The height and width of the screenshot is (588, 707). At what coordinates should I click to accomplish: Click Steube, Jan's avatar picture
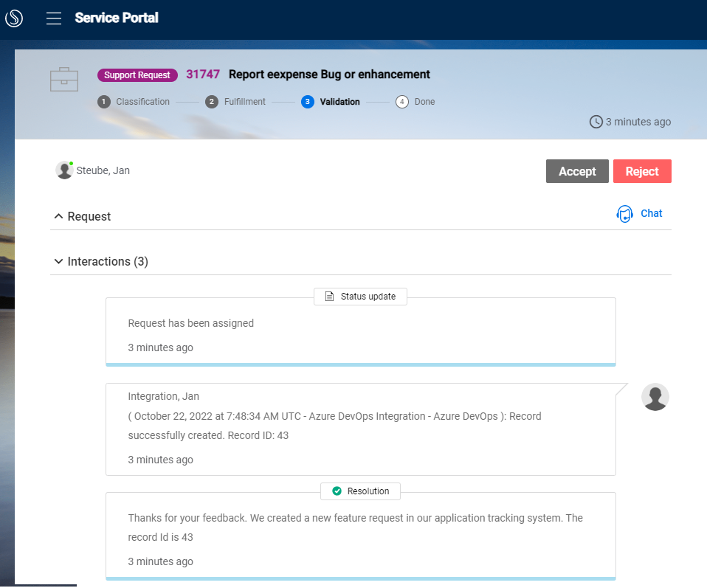(x=64, y=170)
